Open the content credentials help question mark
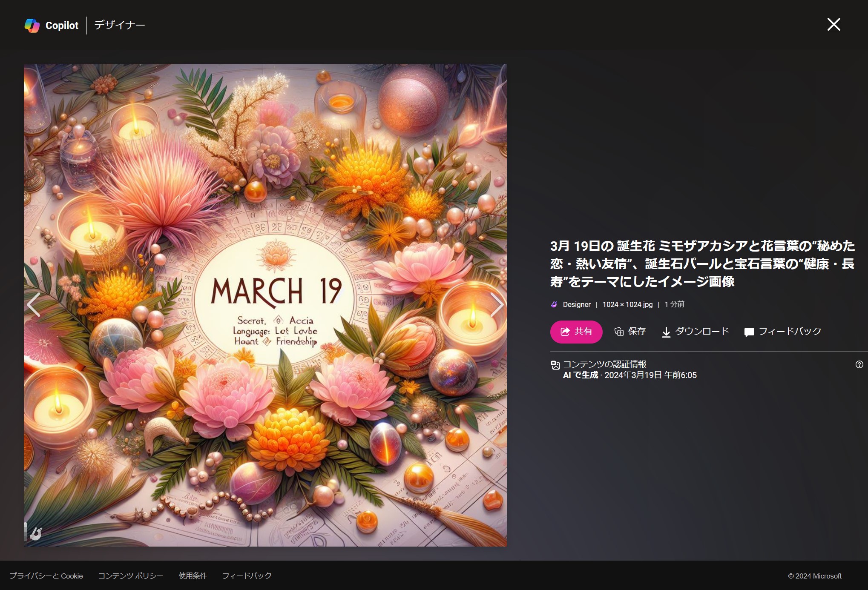The image size is (868, 590). click(x=859, y=364)
